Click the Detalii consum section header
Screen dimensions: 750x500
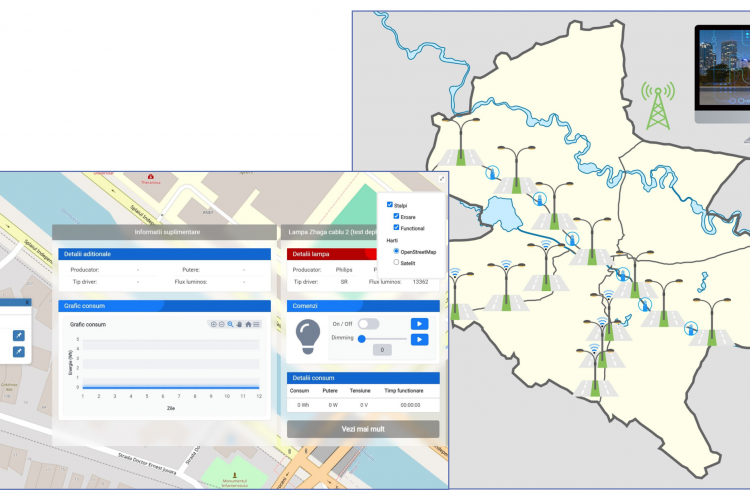(363, 378)
